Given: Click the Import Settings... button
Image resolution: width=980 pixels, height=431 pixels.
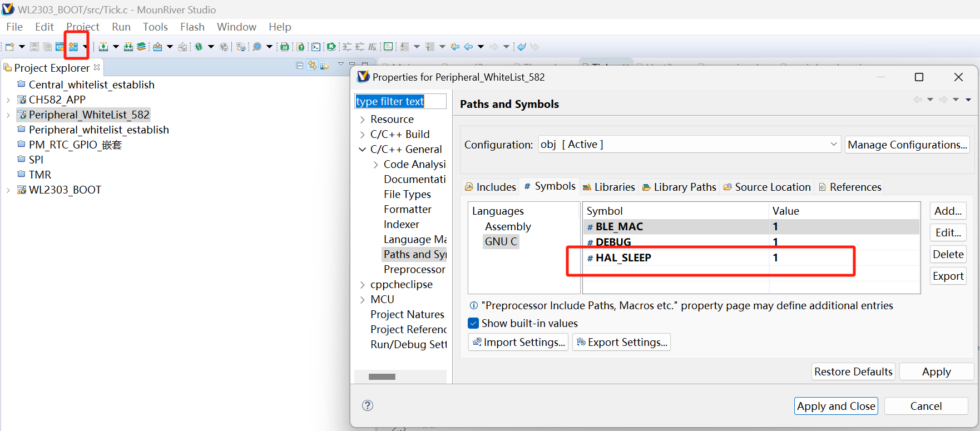Looking at the screenshot, I should click(x=518, y=342).
